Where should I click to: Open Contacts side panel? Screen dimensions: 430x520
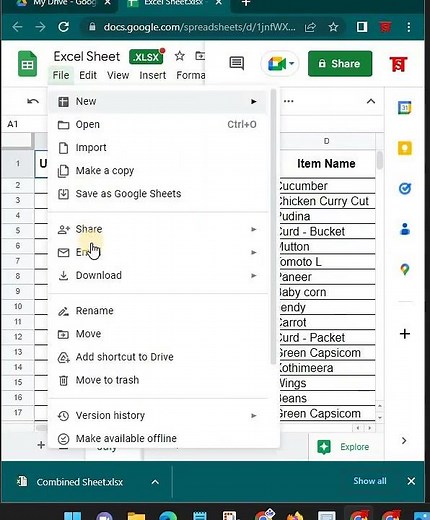tap(405, 229)
